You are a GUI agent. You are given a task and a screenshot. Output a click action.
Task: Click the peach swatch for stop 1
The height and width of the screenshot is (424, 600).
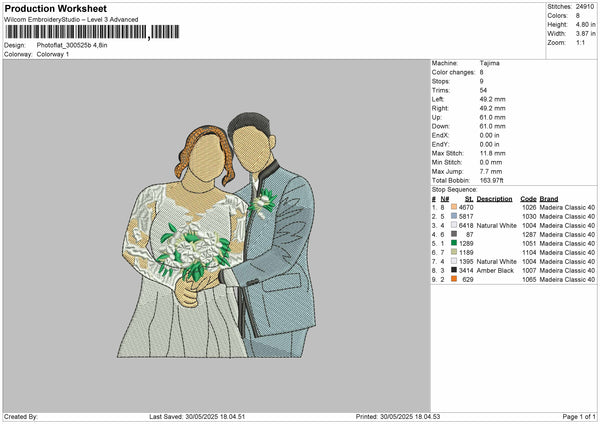tap(454, 207)
